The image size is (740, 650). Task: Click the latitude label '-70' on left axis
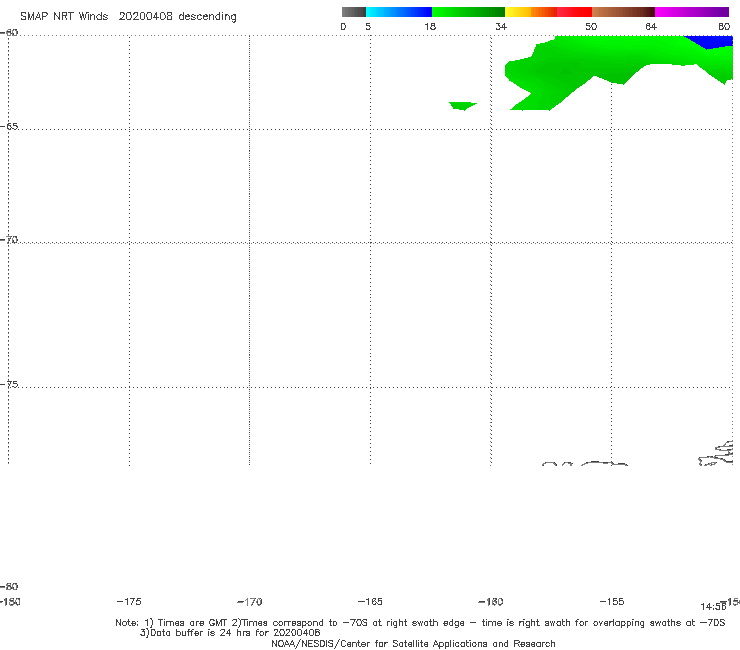pyautogui.click(x=9, y=240)
